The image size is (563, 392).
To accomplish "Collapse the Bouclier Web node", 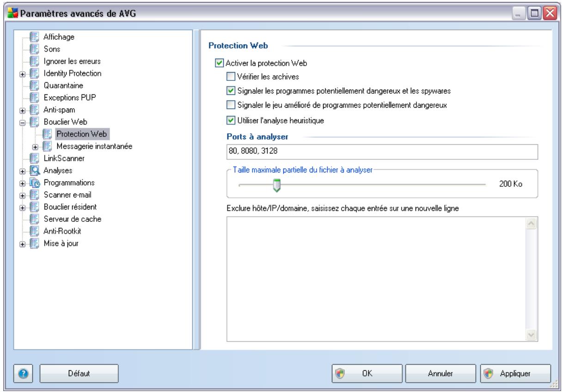I will tap(22, 122).
